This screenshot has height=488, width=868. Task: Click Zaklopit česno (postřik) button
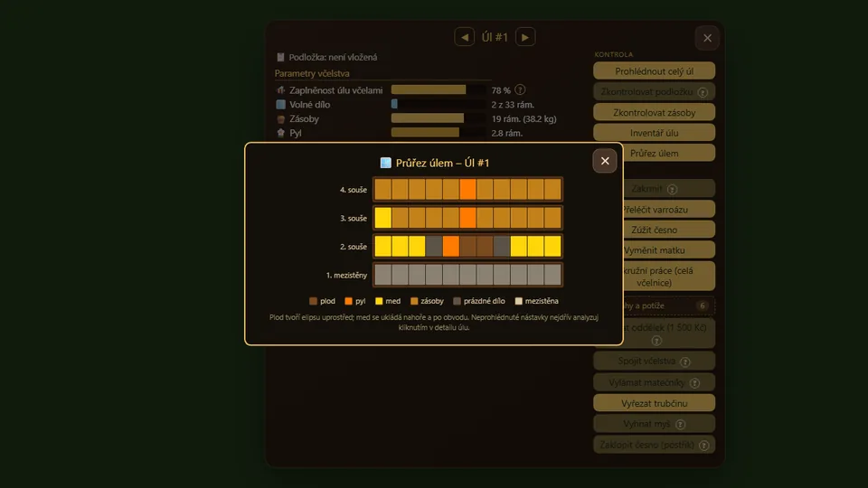point(655,445)
